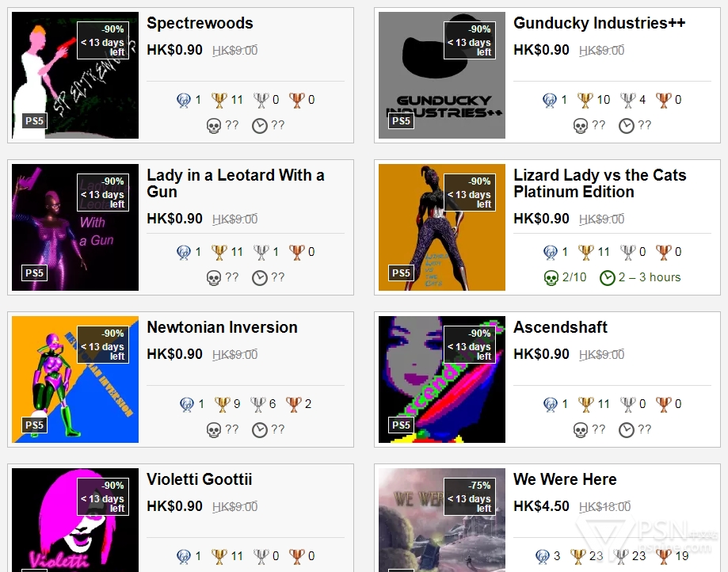Click the silver trophy icon for Gunducky Industries++
The width and height of the screenshot is (728, 572).
tap(628, 100)
